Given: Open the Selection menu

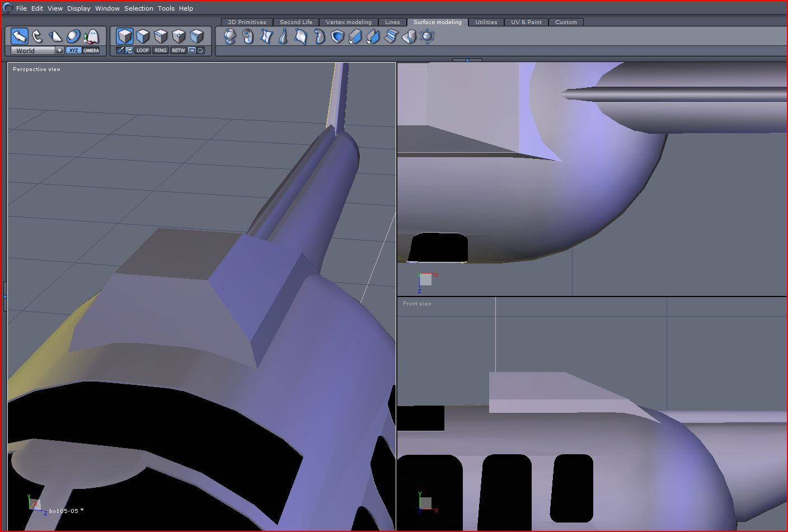Looking at the screenshot, I should pyautogui.click(x=139, y=8).
